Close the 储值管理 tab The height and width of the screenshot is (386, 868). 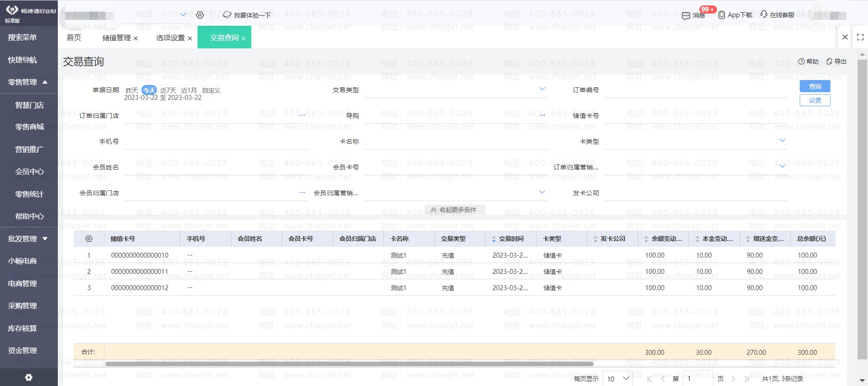click(136, 38)
